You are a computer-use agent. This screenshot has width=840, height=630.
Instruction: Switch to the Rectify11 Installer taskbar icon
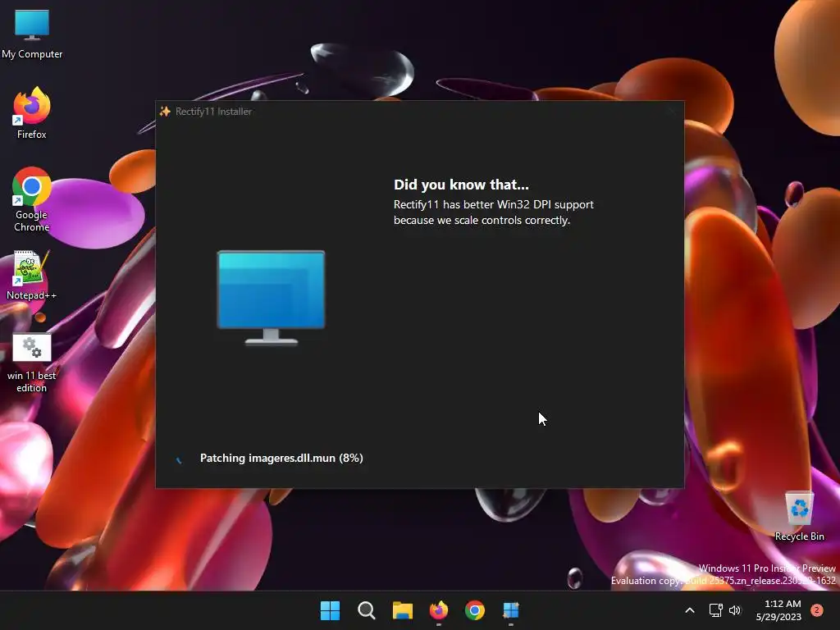511,610
